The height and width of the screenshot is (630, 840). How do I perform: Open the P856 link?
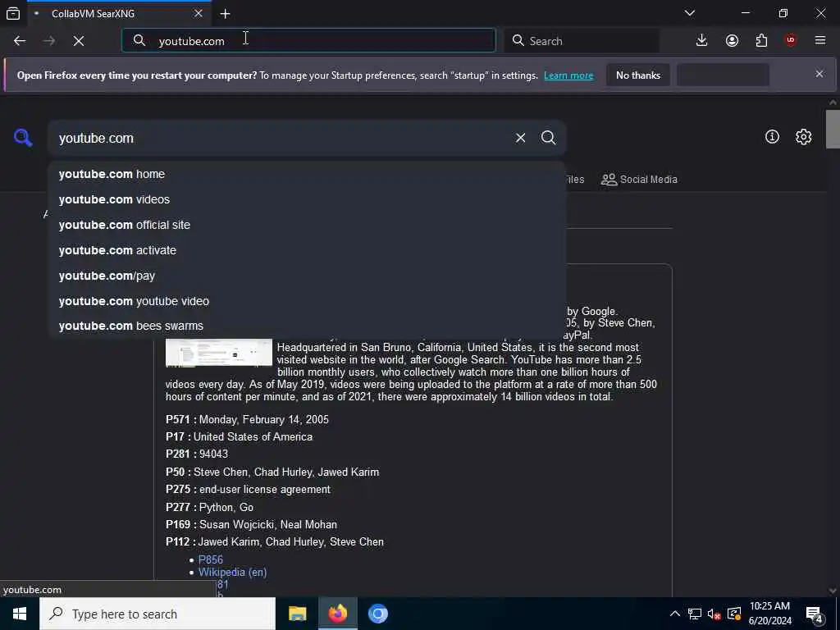pos(211,559)
